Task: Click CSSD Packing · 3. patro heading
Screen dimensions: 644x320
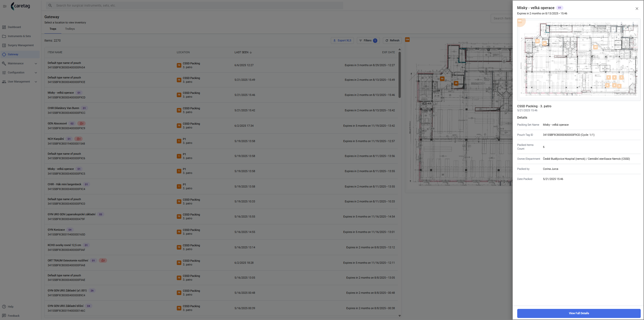Action: coord(534,106)
